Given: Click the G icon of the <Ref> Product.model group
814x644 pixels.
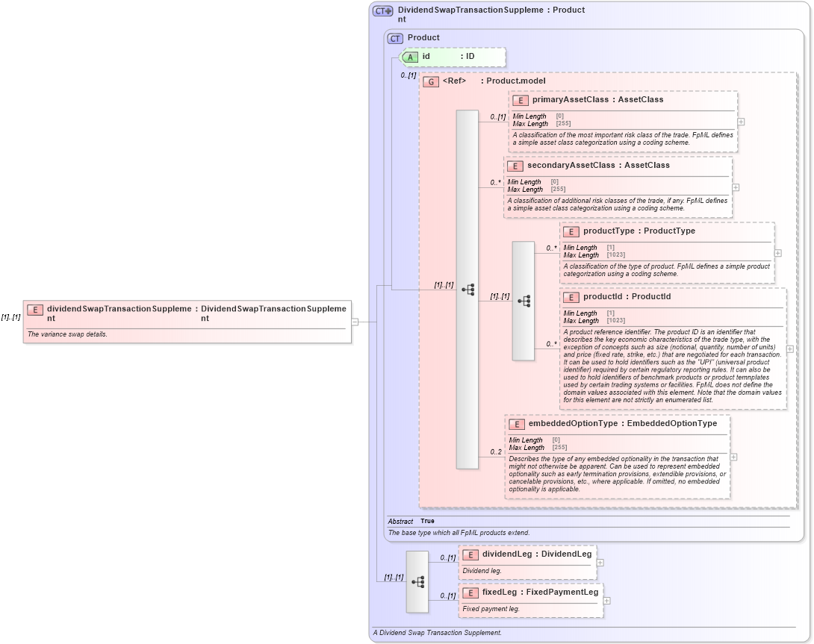Looking at the screenshot, I should click(x=431, y=81).
